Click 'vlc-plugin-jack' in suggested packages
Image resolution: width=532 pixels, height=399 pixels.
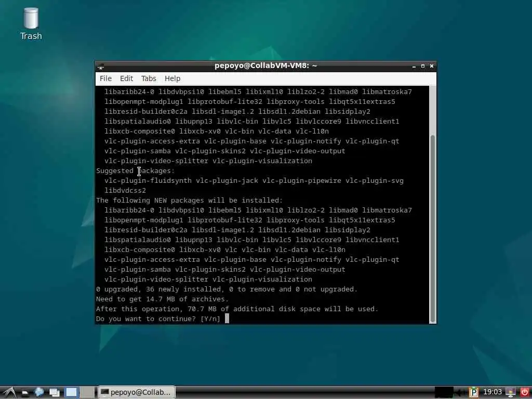(x=227, y=181)
